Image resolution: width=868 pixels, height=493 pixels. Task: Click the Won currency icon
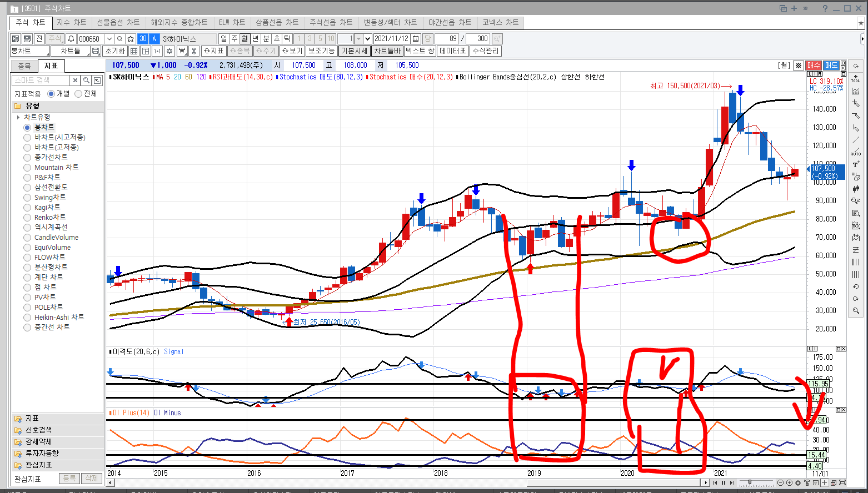tap(183, 51)
